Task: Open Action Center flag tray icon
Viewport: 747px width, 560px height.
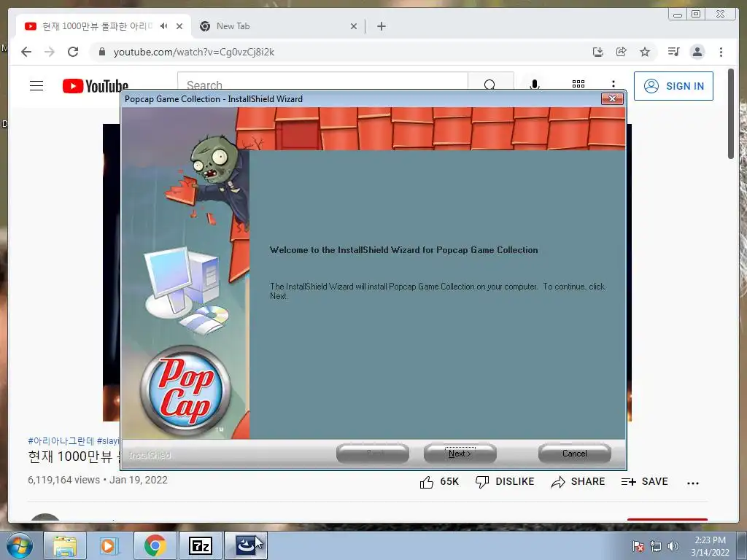Action: [x=638, y=546]
